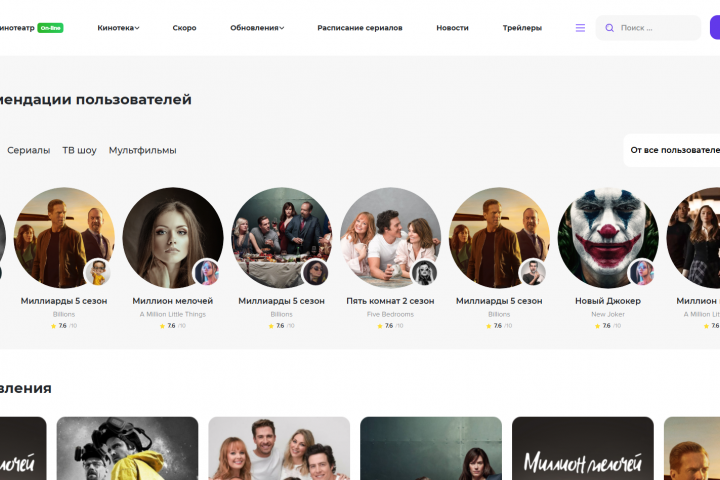
Task: Switch to the Мультфильмы tab
Action: (142, 150)
